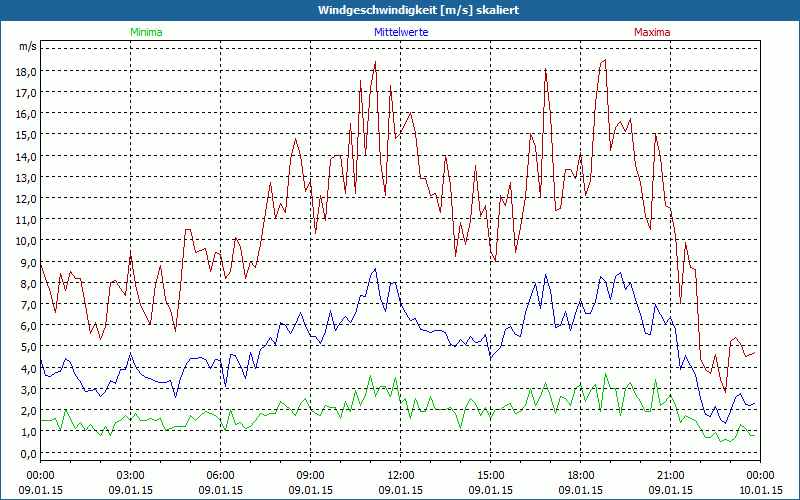The height and width of the screenshot is (500, 800).
Task: Select the green "Minima" legend label
Action: tap(146, 32)
